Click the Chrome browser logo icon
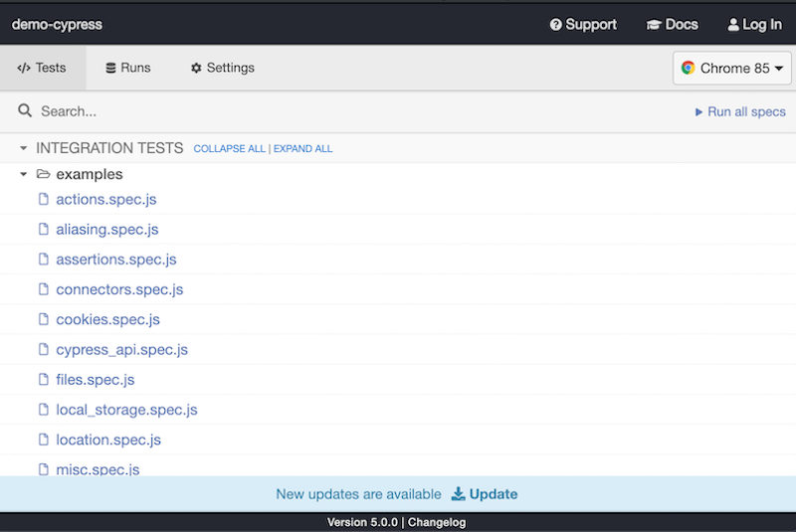The height and width of the screenshot is (532, 796). [688, 69]
